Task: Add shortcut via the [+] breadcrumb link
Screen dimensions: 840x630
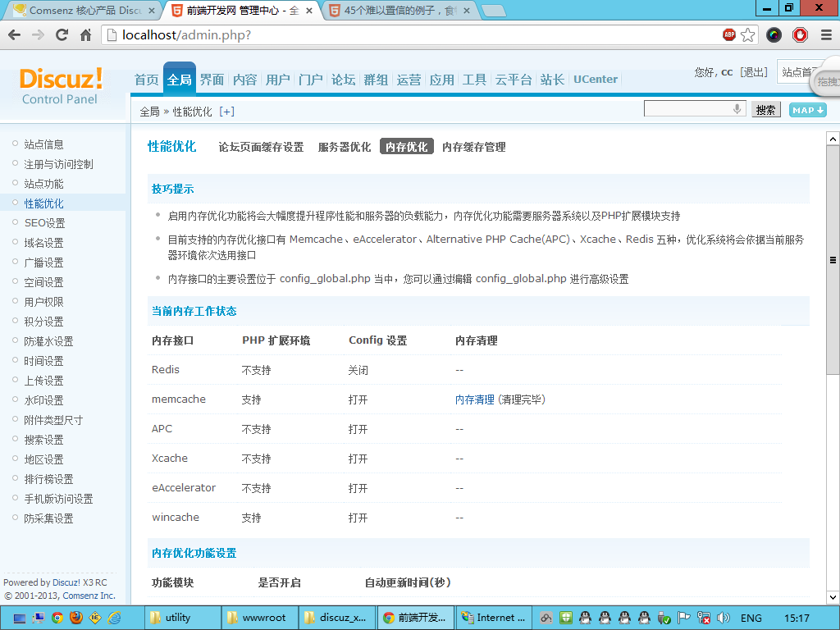Action: coord(226,112)
